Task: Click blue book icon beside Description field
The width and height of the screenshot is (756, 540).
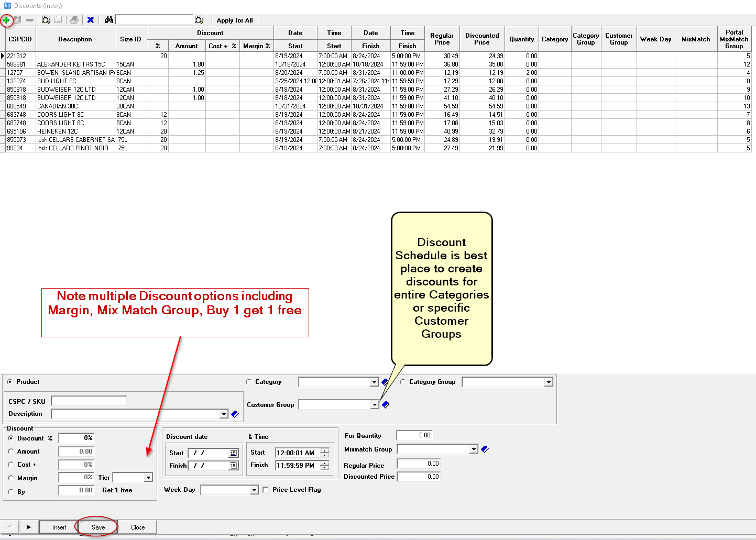Action: click(x=235, y=414)
